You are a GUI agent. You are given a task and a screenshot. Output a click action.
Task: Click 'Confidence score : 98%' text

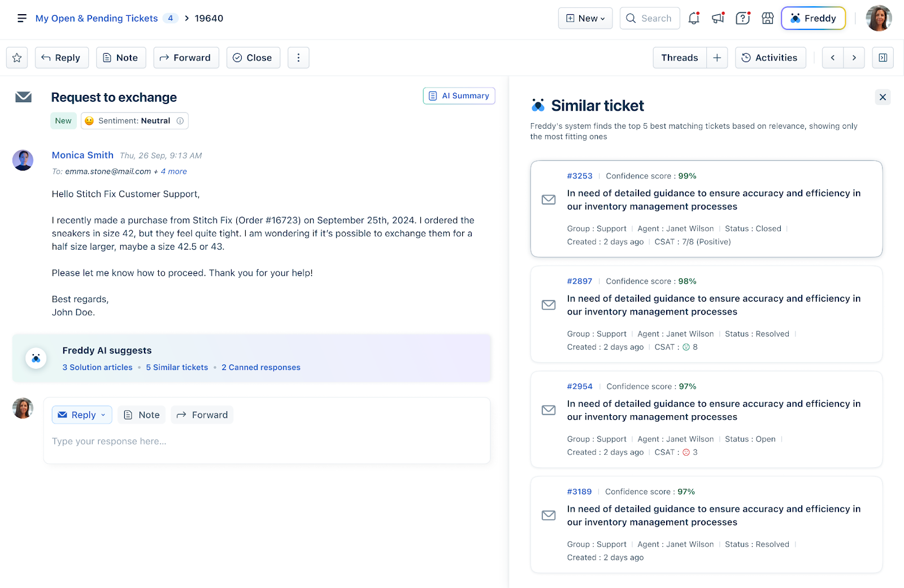651,281
